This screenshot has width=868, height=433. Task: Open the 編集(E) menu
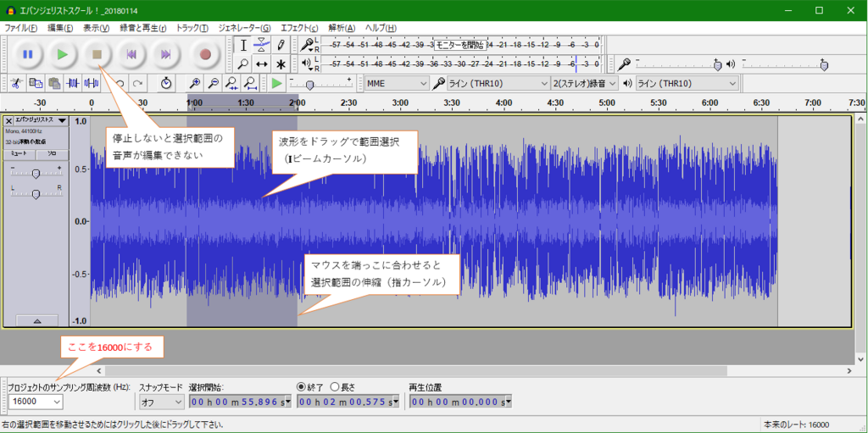60,28
